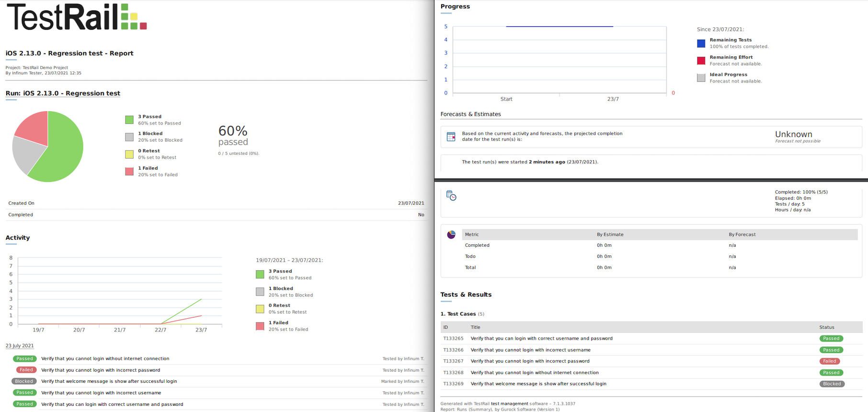Click the Title column header in Test Cases

(475, 328)
